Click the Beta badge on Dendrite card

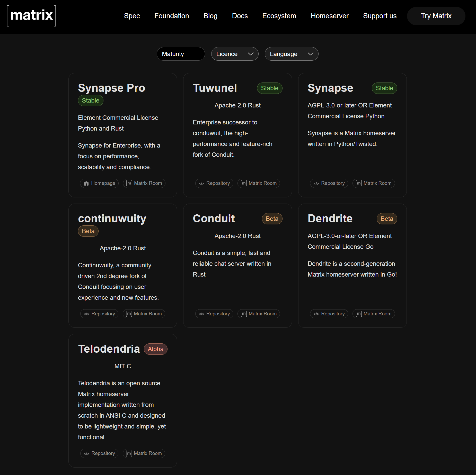(387, 219)
